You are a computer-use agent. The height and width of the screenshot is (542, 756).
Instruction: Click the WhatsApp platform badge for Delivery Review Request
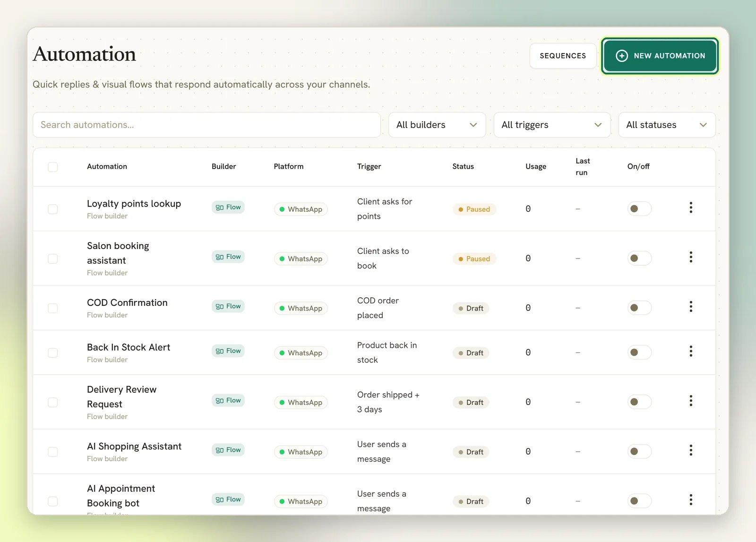301,403
